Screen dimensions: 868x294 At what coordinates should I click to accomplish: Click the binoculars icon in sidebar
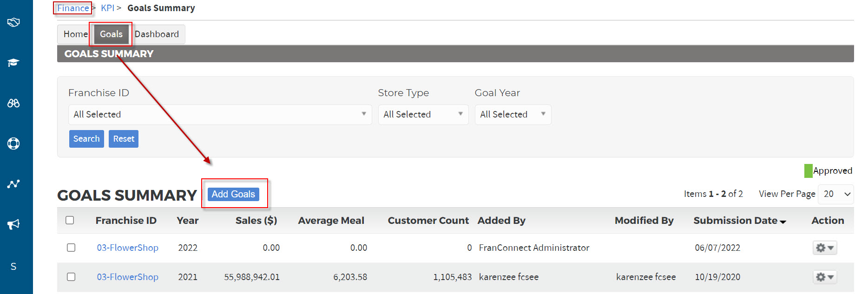13,103
